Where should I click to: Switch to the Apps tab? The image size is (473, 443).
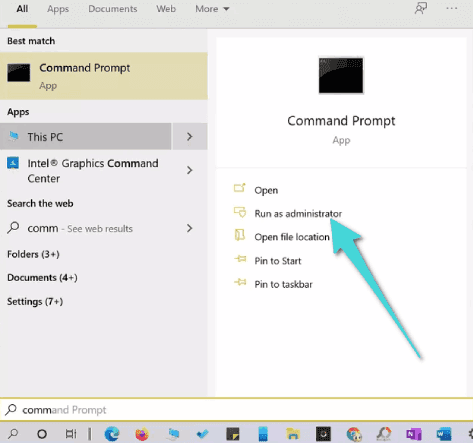[x=58, y=9]
